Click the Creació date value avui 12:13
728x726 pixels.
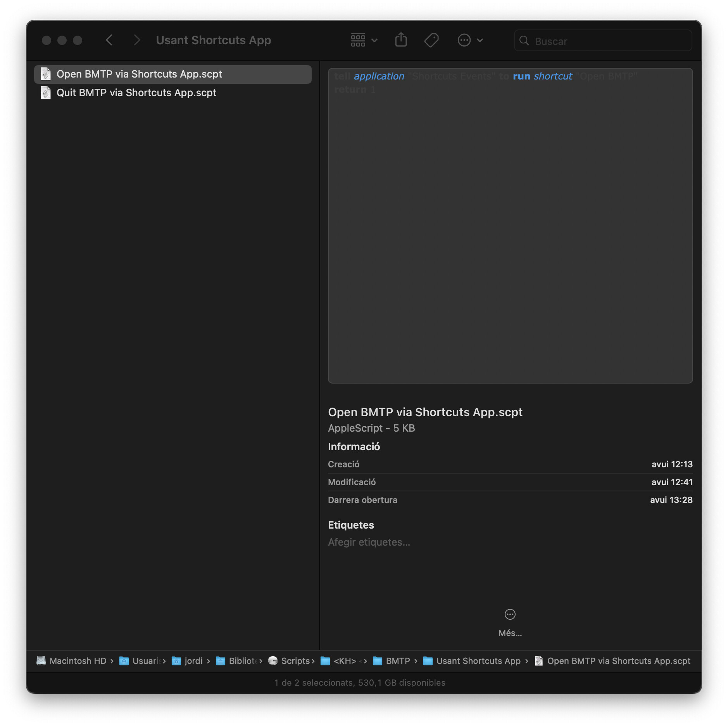(672, 464)
